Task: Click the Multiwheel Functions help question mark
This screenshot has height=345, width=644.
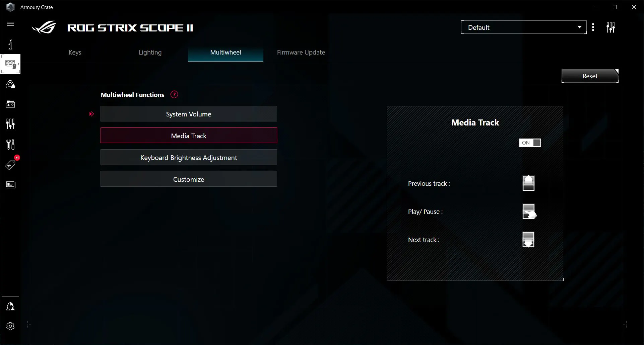Action: click(x=174, y=95)
